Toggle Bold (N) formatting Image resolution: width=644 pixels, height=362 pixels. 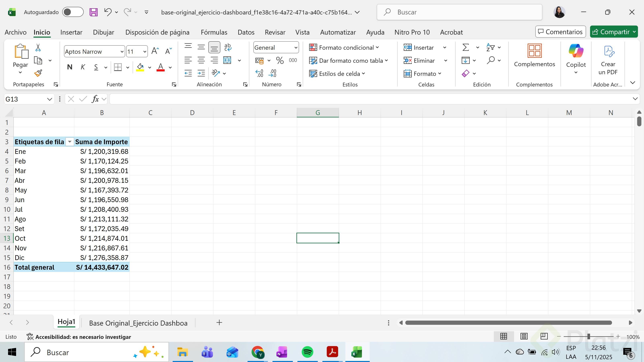point(70,67)
